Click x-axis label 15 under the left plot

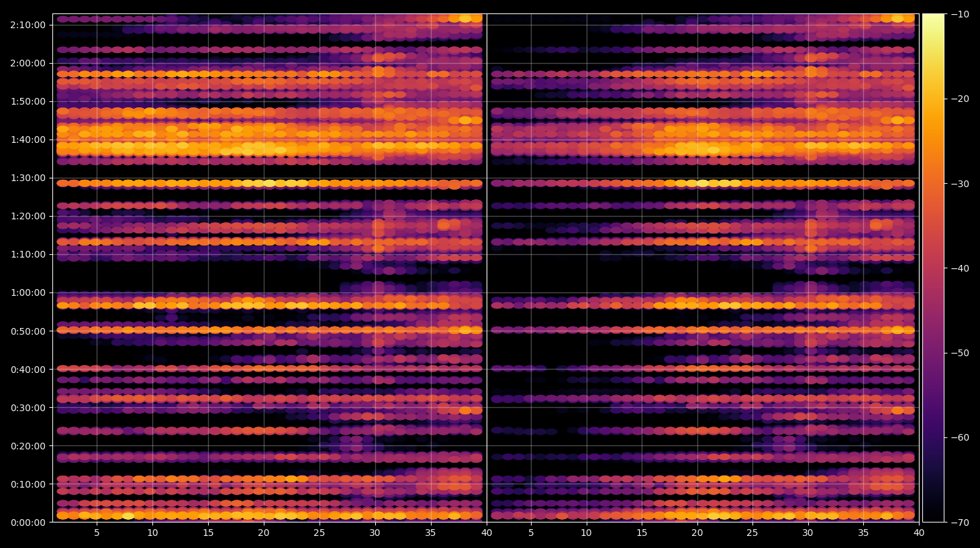pyautogui.click(x=208, y=533)
